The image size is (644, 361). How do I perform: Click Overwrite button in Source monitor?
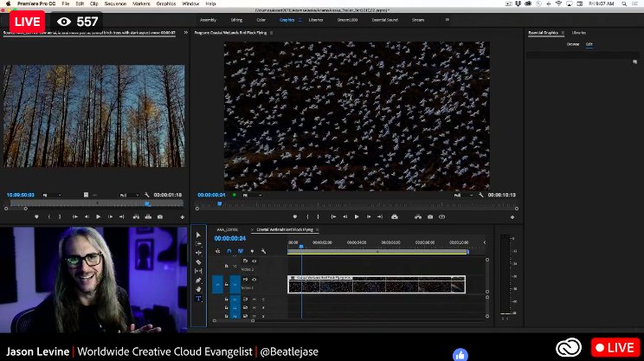pyautogui.click(x=148, y=216)
